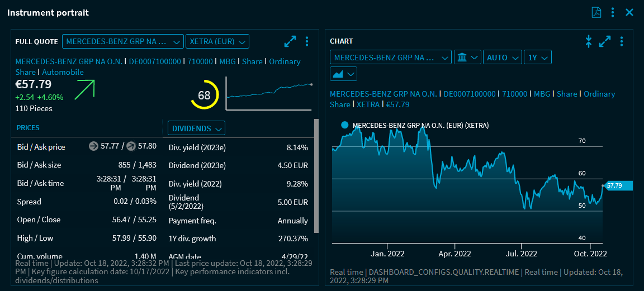Viewport: 644px width, 291px height.
Task: Click the green upward trend arrow
Action: pos(84,89)
